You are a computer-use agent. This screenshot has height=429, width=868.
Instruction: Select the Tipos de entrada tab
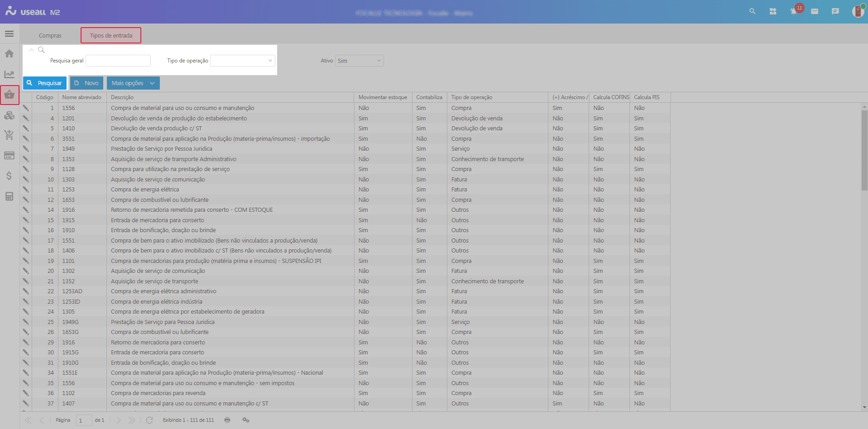click(111, 35)
